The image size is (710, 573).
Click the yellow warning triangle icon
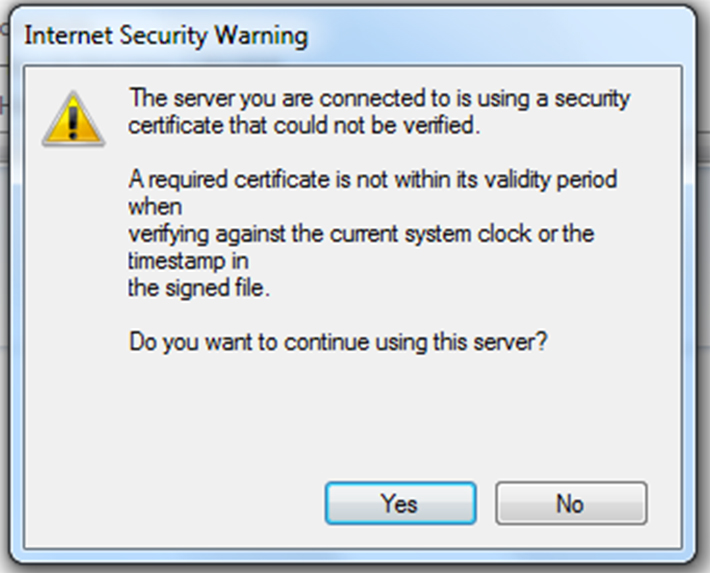point(72,120)
